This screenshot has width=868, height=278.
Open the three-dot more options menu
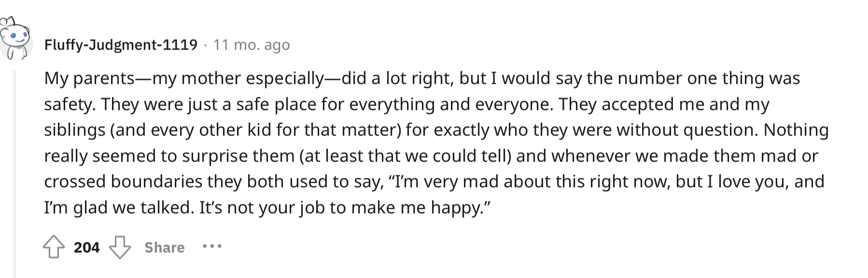pyautogui.click(x=212, y=247)
